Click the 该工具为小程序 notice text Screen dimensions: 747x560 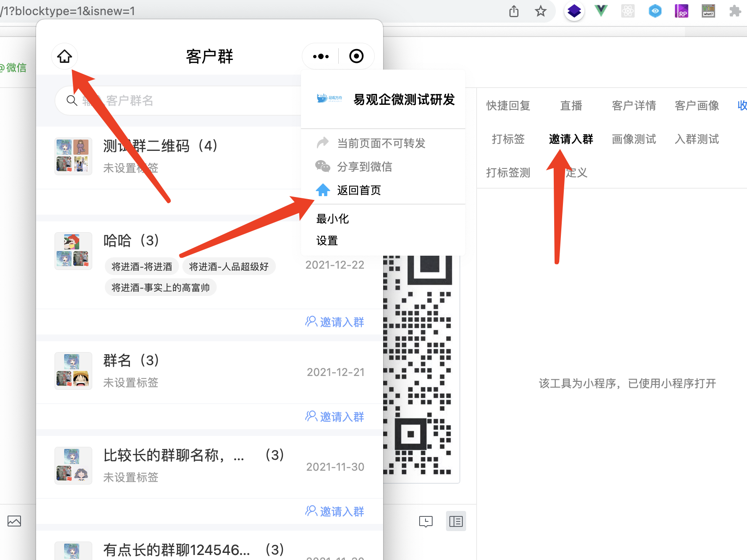point(628,384)
